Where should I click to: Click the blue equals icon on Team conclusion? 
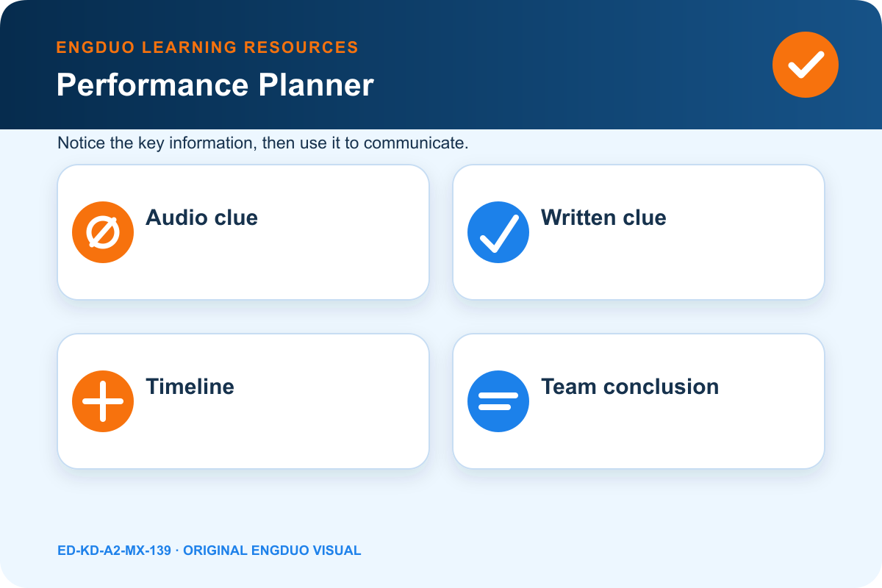tap(498, 401)
